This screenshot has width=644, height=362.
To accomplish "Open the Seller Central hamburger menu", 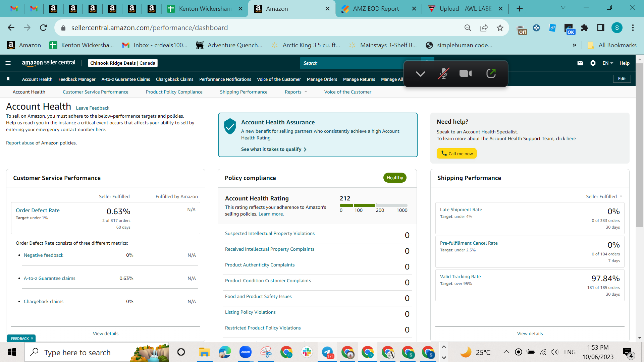I will [8, 63].
